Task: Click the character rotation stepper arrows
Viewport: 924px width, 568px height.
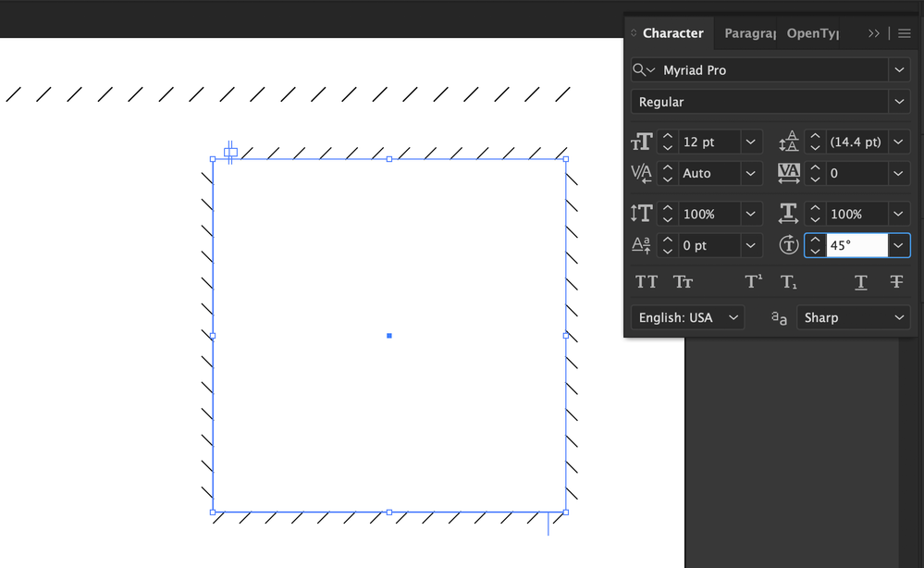Action: click(x=815, y=246)
